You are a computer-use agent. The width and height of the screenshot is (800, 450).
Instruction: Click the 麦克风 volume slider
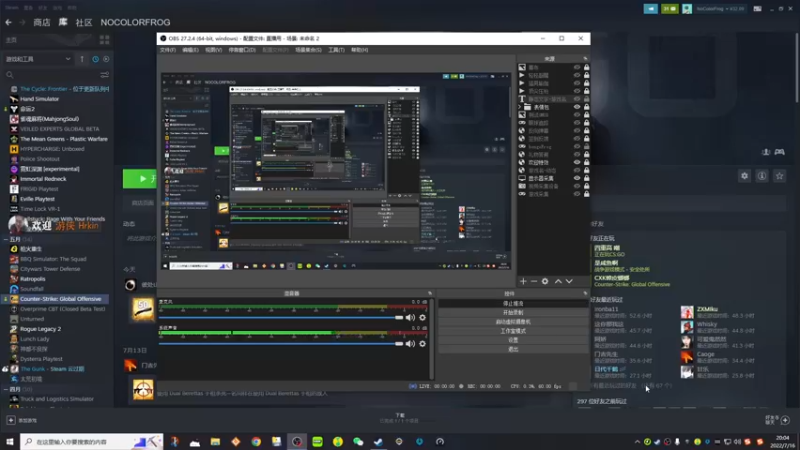281,317
